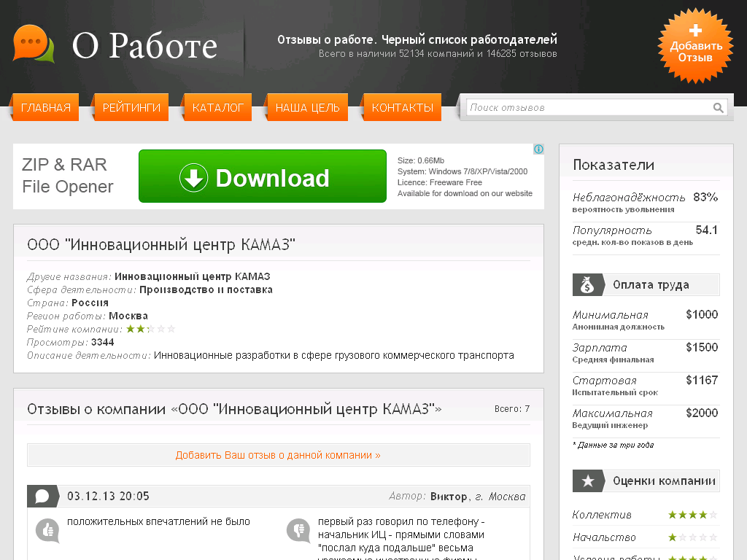The width and height of the screenshot is (747, 560).
Task: Click the ZIP & RAR File Opener ad text
Action: [x=68, y=175]
